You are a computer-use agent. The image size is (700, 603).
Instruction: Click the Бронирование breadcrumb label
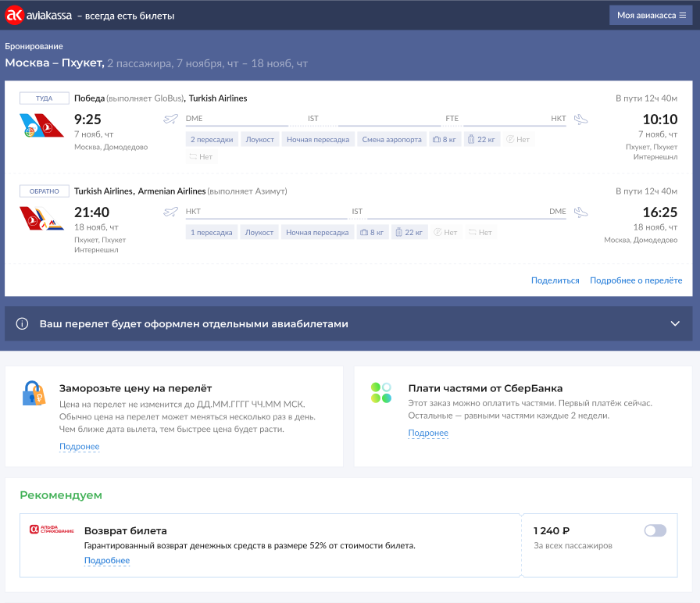point(34,46)
